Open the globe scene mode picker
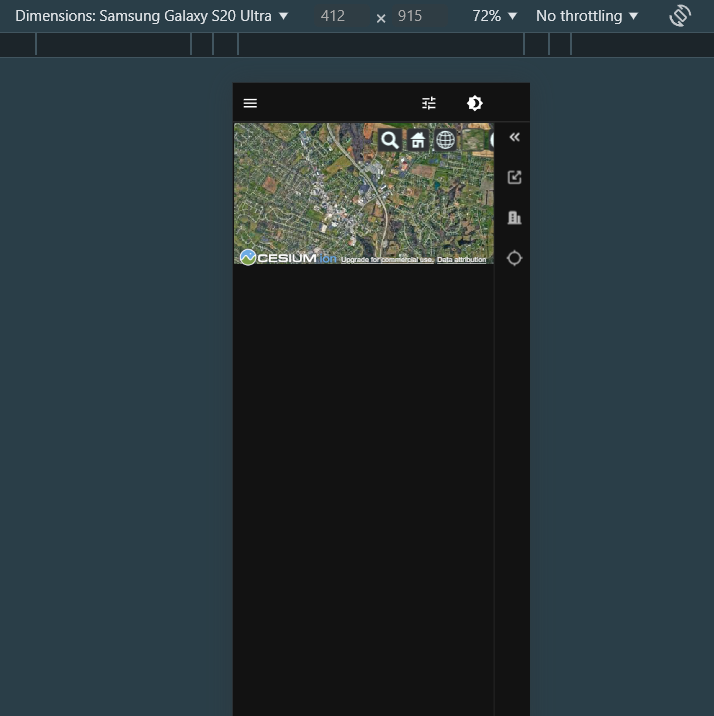The width and height of the screenshot is (714, 716). (x=446, y=140)
